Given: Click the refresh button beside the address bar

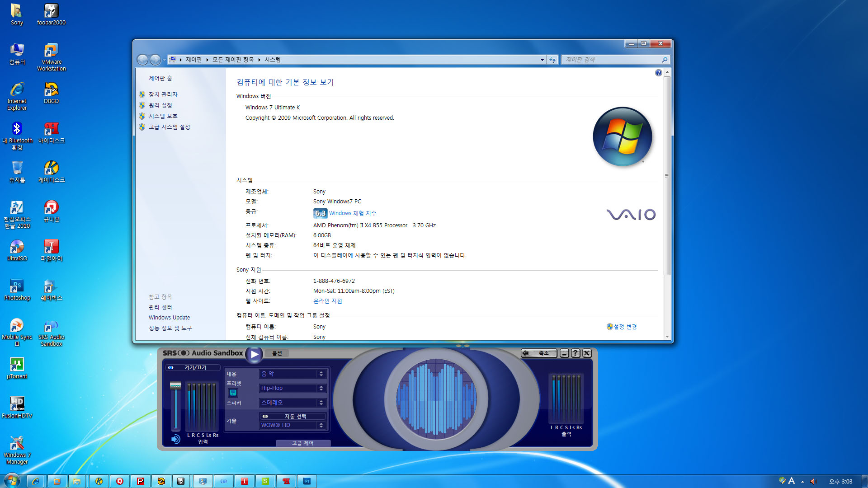Looking at the screenshot, I should 552,60.
